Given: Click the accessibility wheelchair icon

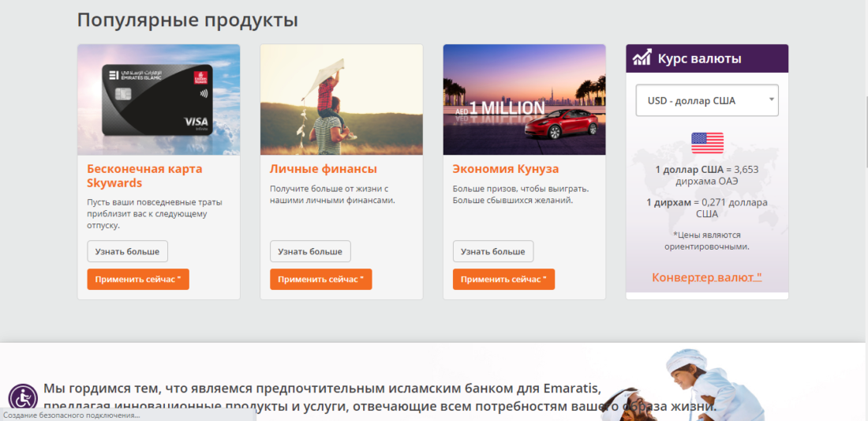Looking at the screenshot, I should tap(23, 397).
